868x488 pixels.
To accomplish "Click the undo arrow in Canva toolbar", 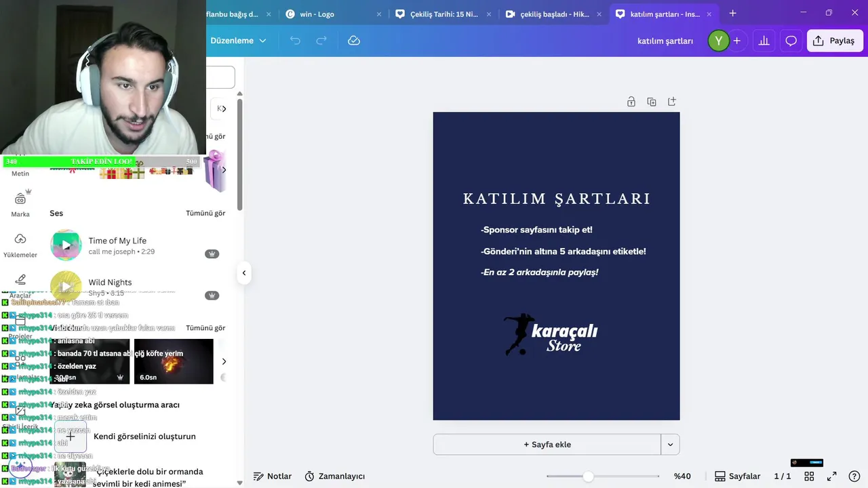I will 295,41.
